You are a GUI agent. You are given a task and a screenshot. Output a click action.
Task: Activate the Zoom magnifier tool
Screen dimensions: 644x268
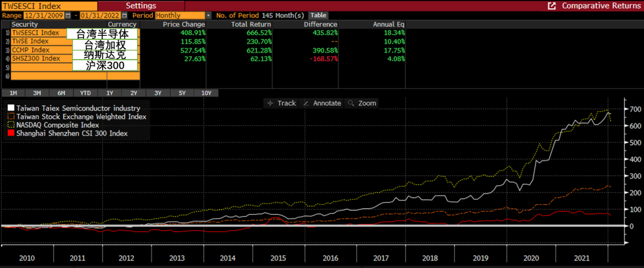tap(361, 104)
